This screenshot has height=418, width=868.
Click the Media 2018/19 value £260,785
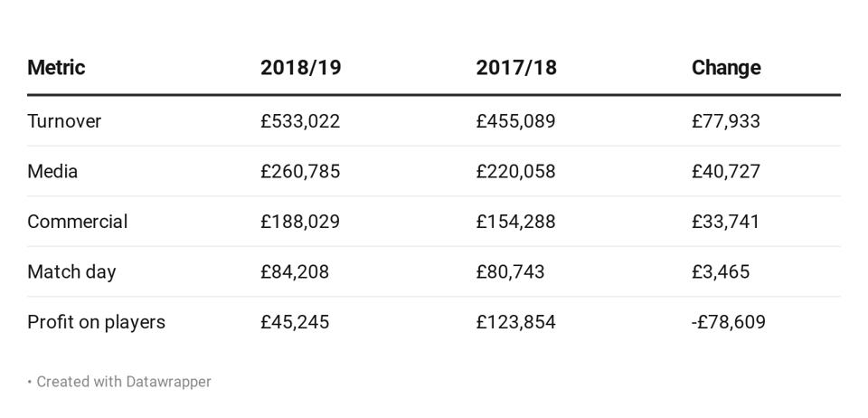[300, 172]
